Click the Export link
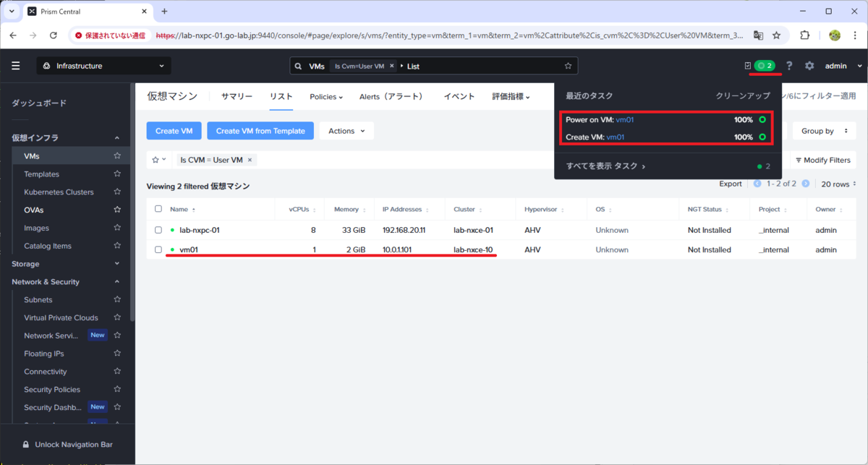Screen dimensions: 868x465 pyautogui.click(x=731, y=184)
